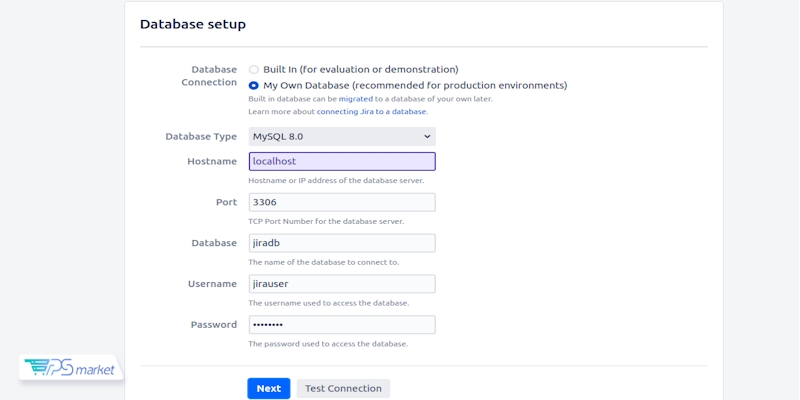This screenshot has width=800, height=400.
Task: Click the Password field label
Action: (213, 325)
